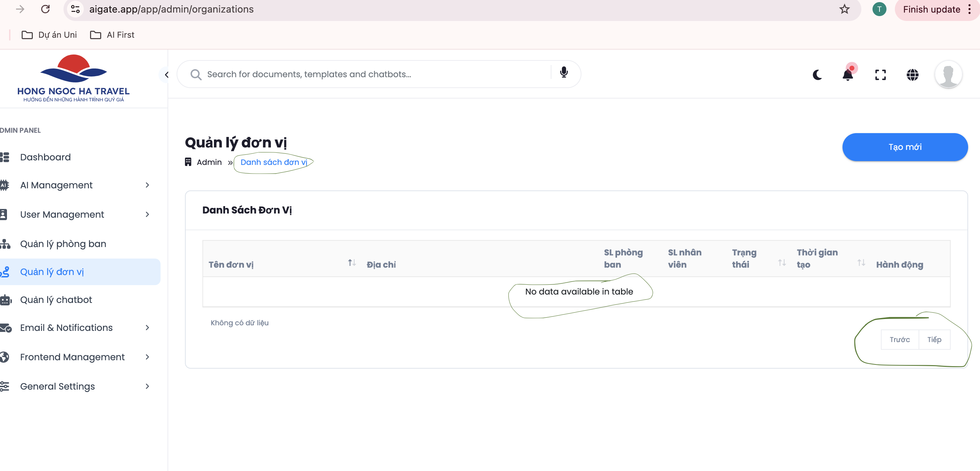Screen dimensions: 980x471
Task: Click Danh sách đơn vị breadcrumb link
Action: (274, 162)
